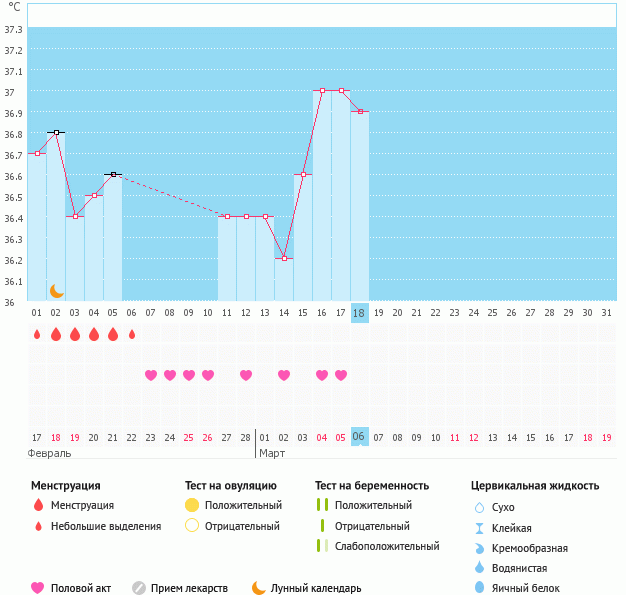Select the highlighted calendar date 06 in Март
Viewport: 626px width, 595px height.
pos(360,437)
